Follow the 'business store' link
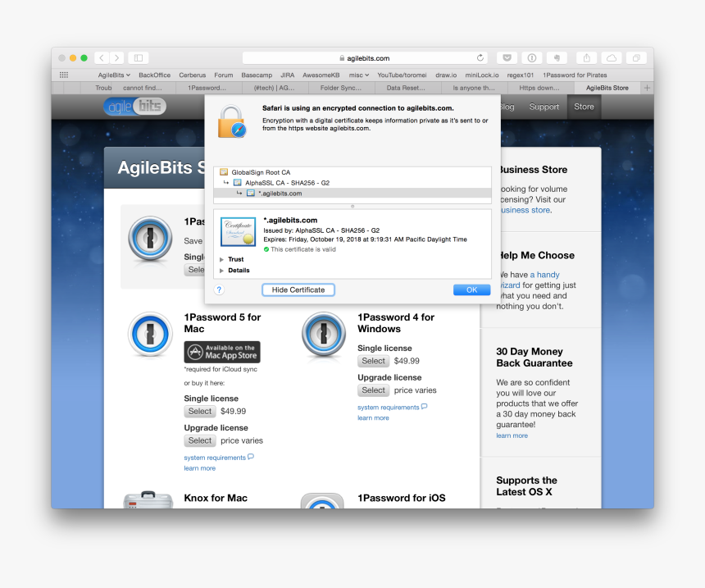Image resolution: width=705 pixels, height=588 pixels. coord(525,210)
